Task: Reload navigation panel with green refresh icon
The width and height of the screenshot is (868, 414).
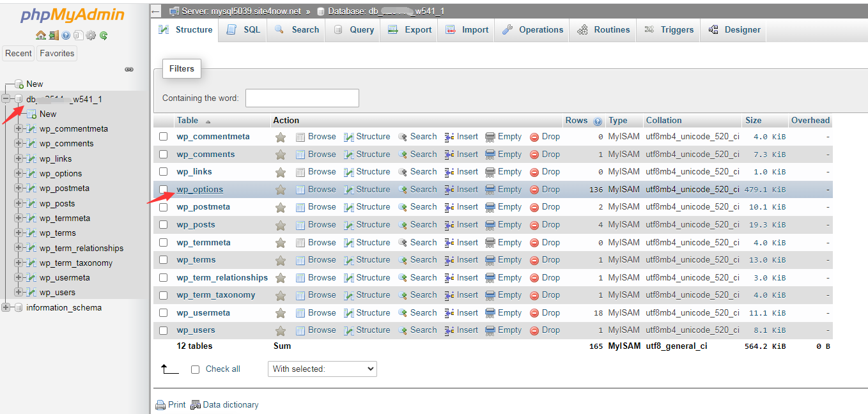Action: tap(103, 35)
